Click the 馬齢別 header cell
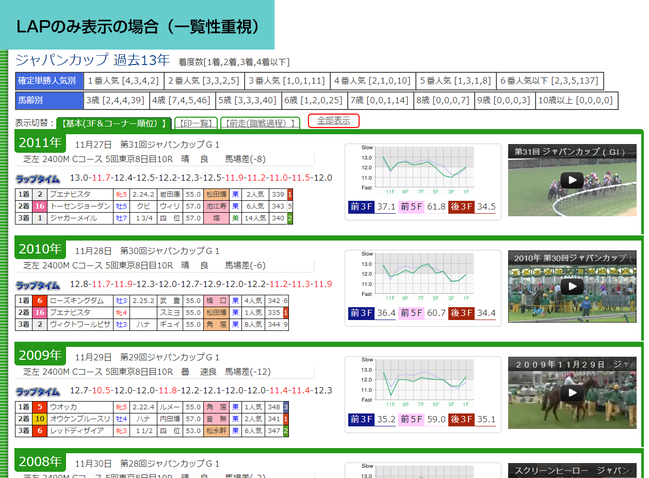The image size is (649, 478). (49, 101)
